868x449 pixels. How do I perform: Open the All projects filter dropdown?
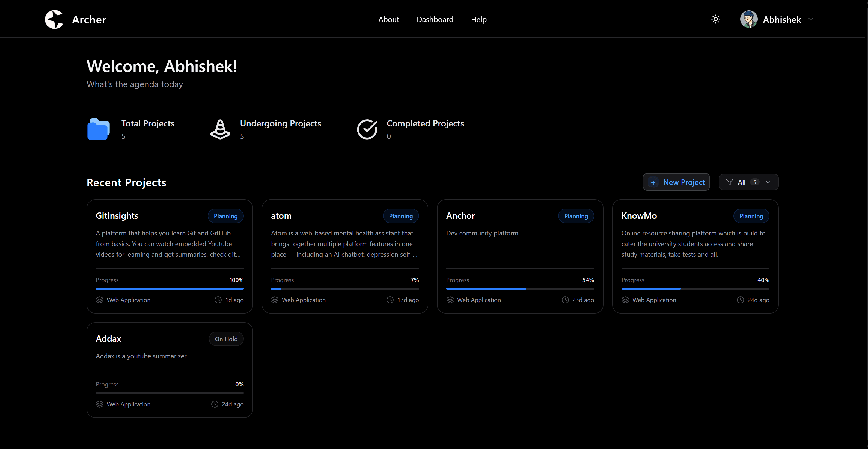748,182
